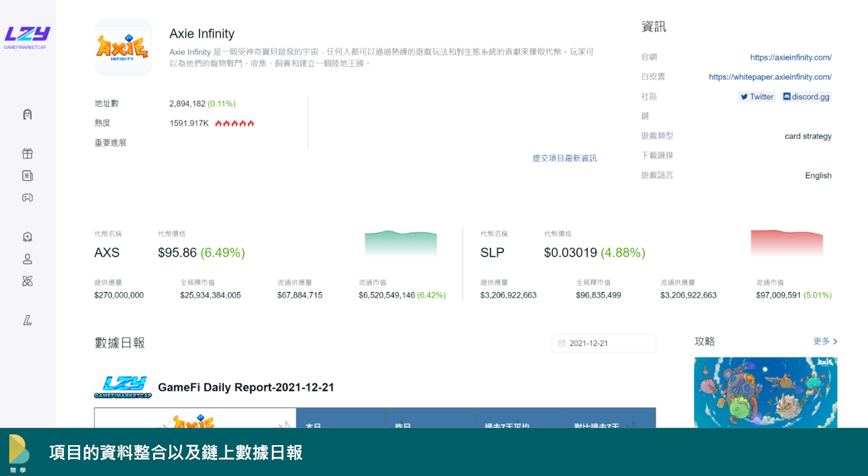Open the crossed-circles sidebar icon
This screenshot has width=868, height=476.
click(28, 281)
